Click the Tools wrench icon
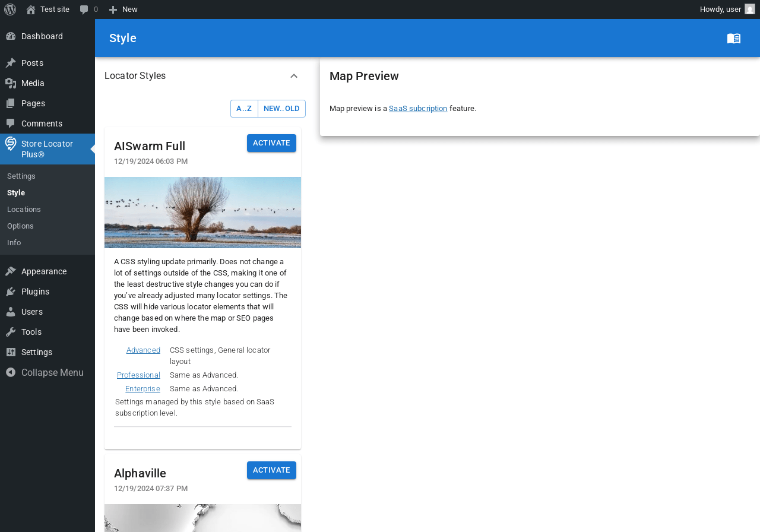 click(11, 332)
